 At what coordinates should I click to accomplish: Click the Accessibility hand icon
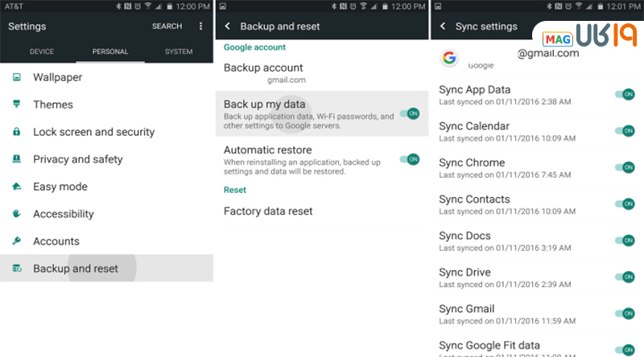click(x=16, y=214)
